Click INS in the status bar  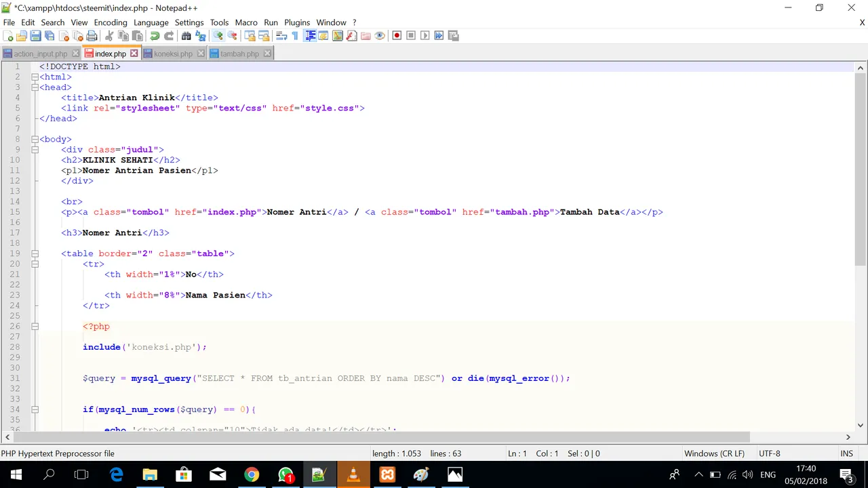tap(846, 453)
